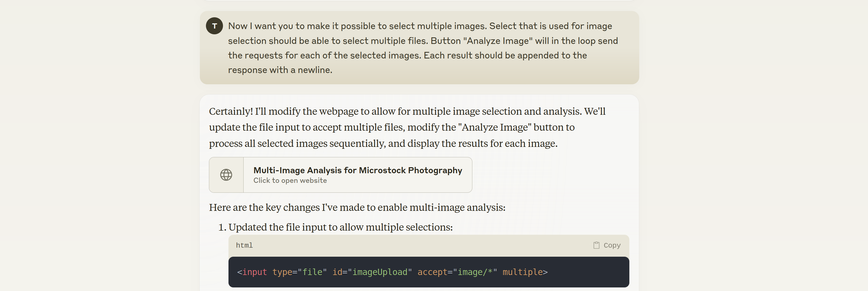
Task: Click the globe symbol left of the artifact title
Action: tap(226, 175)
